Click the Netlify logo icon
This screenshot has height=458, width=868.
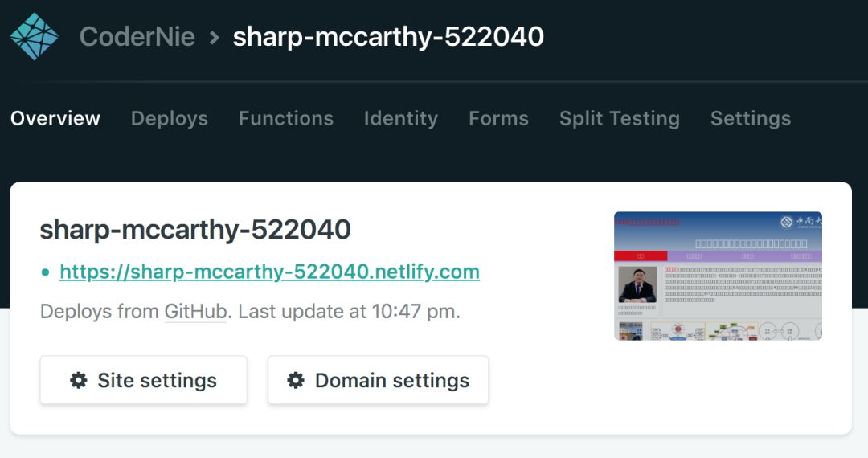click(x=35, y=37)
